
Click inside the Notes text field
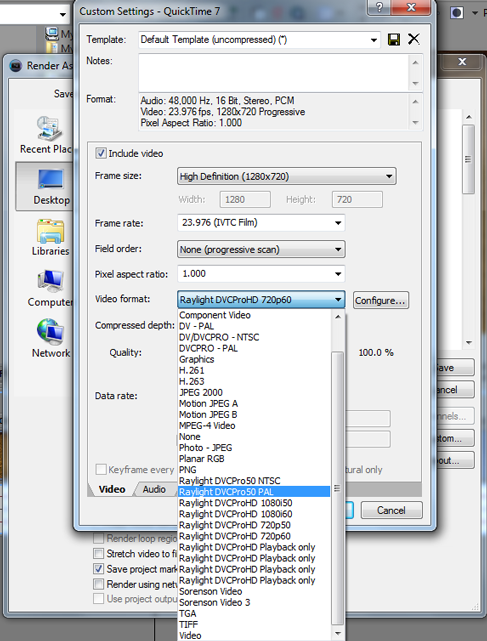(x=274, y=73)
